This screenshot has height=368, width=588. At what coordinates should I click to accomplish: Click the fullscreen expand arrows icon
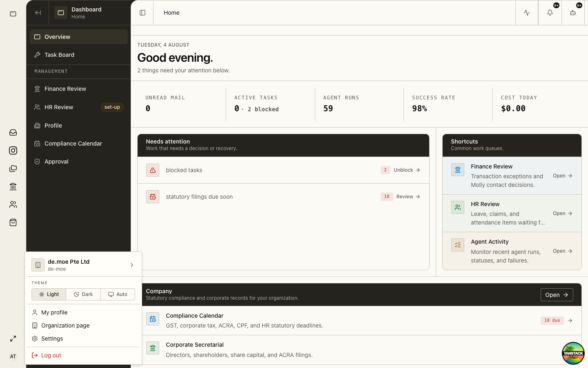13,339
